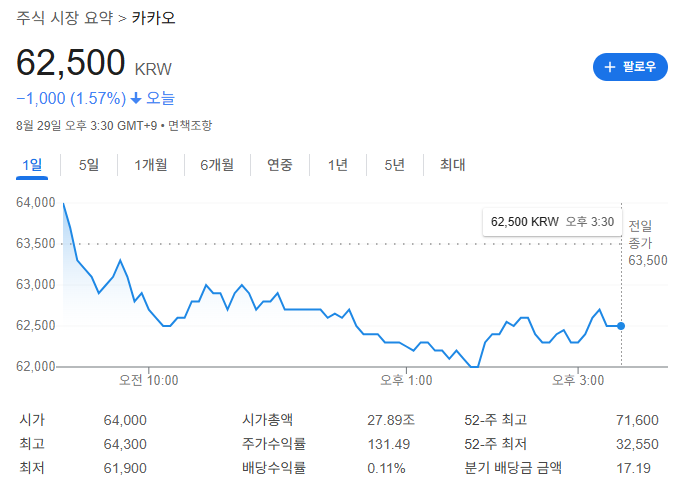Image resolution: width=700 pixels, height=497 pixels.
Task: Click the down arrow next to 오늘
Action: (x=136, y=98)
